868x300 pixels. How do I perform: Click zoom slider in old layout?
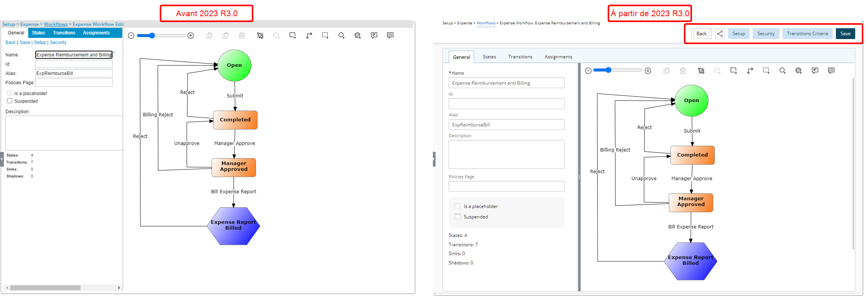coord(161,36)
